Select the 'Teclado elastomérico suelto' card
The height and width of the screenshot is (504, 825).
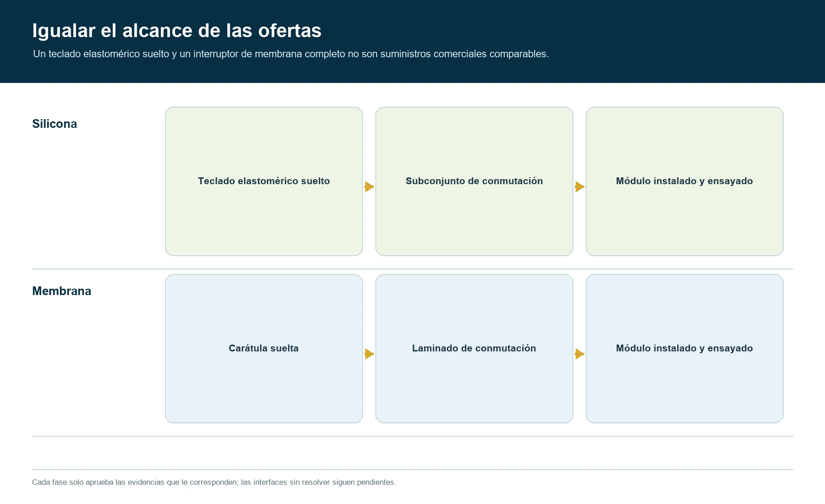tap(264, 181)
